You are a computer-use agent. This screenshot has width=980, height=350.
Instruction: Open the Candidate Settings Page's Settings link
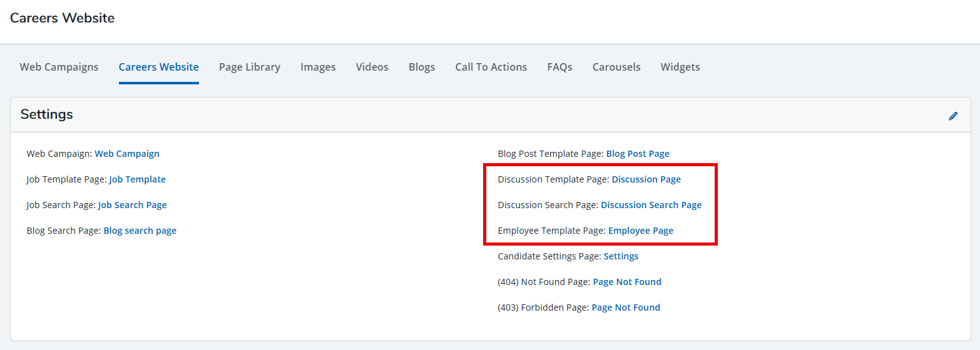tap(621, 256)
